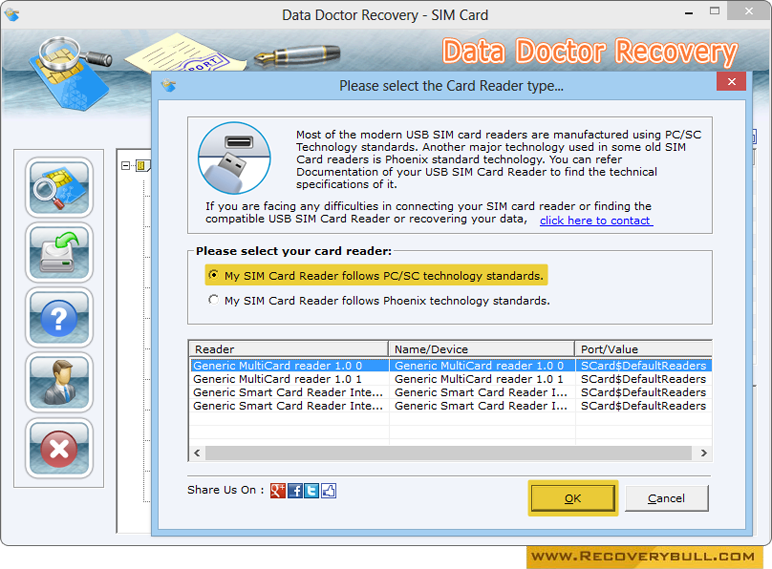Click the Cancel button

point(667,498)
